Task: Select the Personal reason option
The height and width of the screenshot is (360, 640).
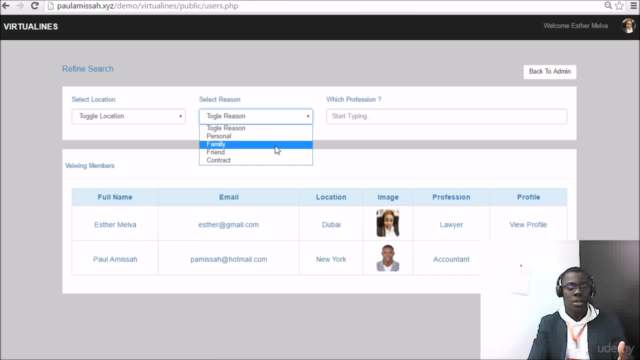Action: click(x=256, y=136)
